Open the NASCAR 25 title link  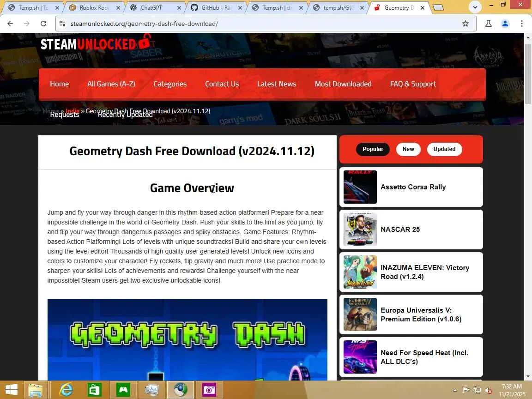click(x=400, y=230)
